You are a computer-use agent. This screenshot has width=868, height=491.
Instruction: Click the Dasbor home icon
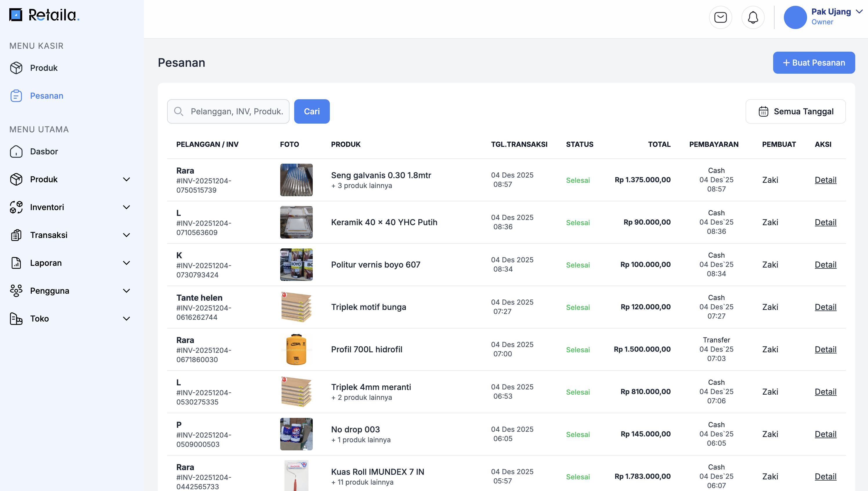[16, 151]
